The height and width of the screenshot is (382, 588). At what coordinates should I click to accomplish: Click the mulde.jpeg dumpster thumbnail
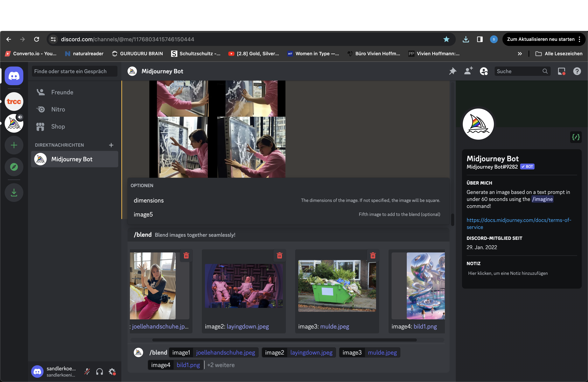[337, 286]
